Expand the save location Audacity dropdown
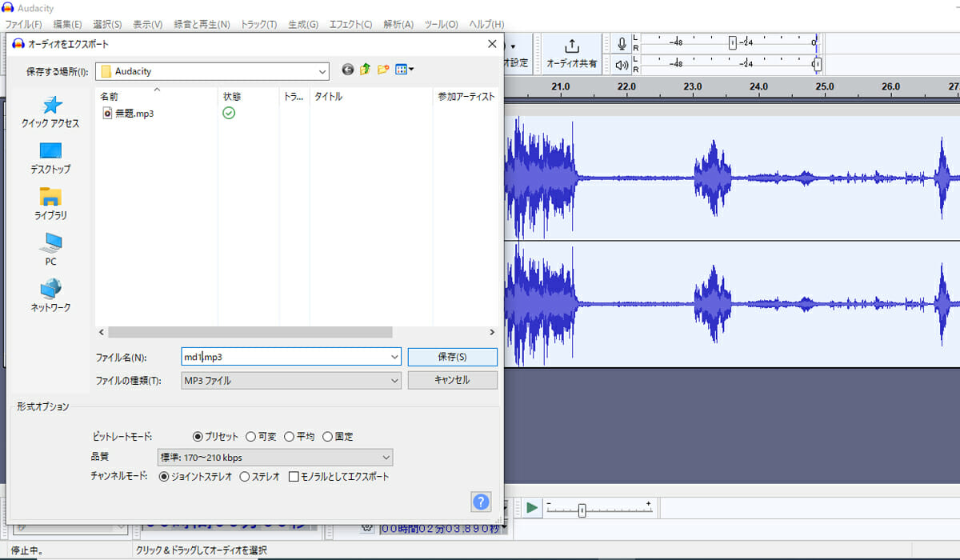This screenshot has height=560, width=960. [322, 71]
